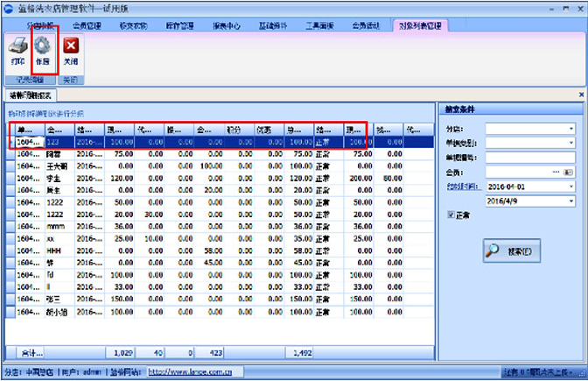Switch to the 报表中心 ribbon tab
Screen dimensions: 588x381
[227, 25]
